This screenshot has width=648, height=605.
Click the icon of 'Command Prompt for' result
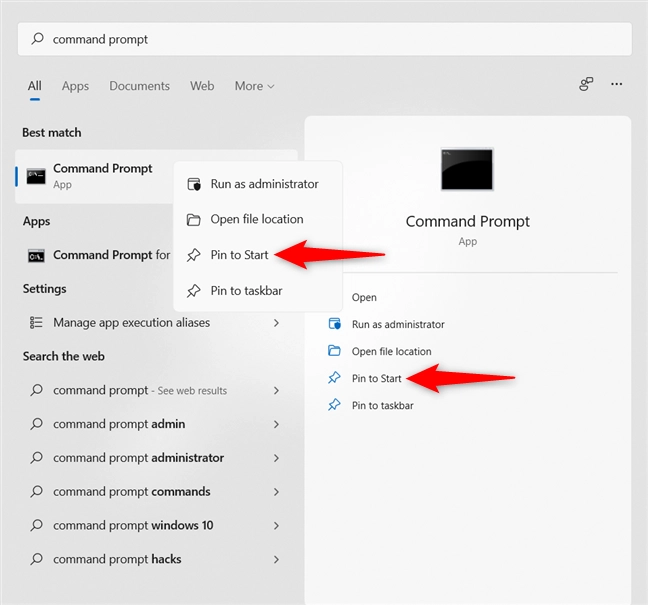[x=36, y=256]
